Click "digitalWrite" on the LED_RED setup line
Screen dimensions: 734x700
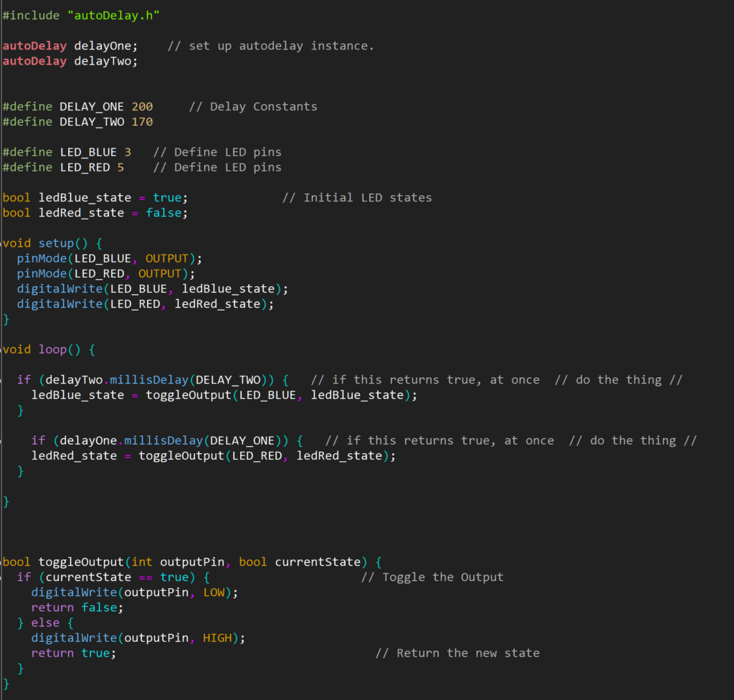click(59, 304)
